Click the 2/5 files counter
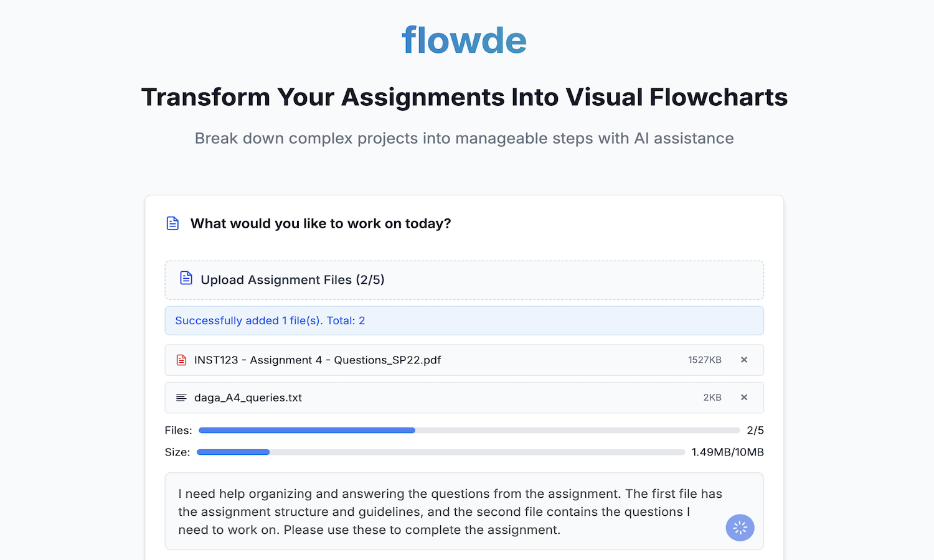Viewport: 934px width, 560px height. tap(755, 430)
